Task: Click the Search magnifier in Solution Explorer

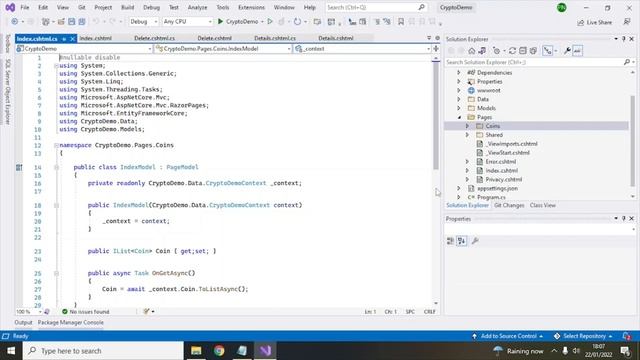Action: click(x=627, y=62)
